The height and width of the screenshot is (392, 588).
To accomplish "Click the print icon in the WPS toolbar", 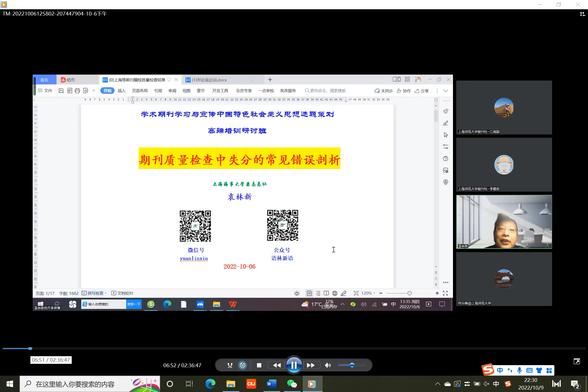I will [77, 91].
